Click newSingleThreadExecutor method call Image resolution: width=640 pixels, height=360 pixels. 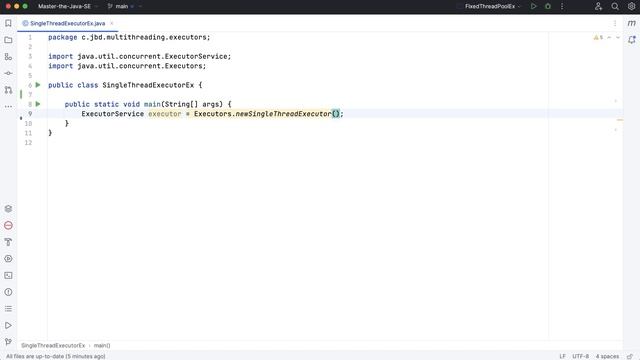point(284,114)
